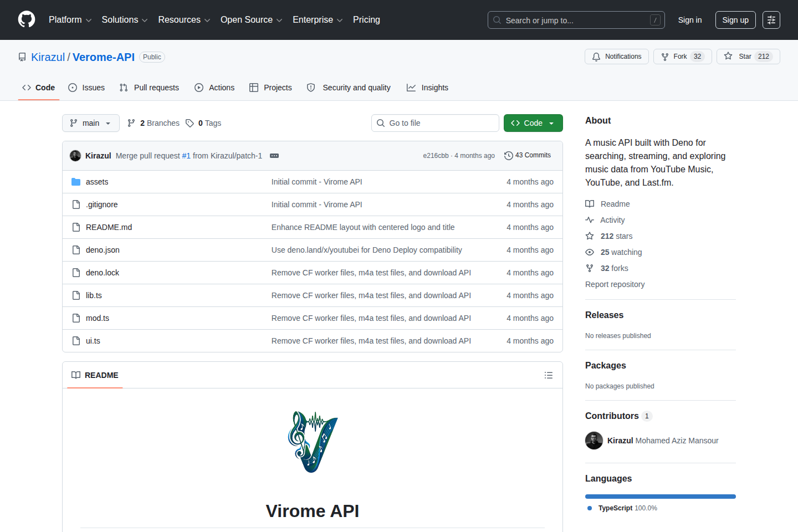The width and height of the screenshot is (798, 532).
Task: Fork the repository with Fork button
Action: coord(683,57)
